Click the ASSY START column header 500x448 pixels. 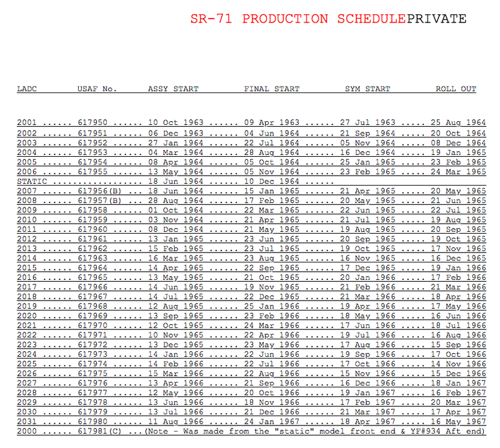coord(173,89)
